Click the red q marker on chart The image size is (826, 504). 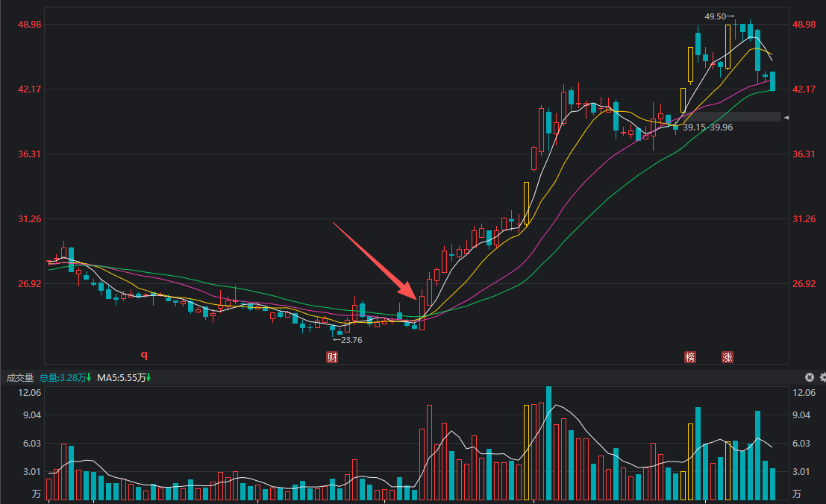[145, 355]
